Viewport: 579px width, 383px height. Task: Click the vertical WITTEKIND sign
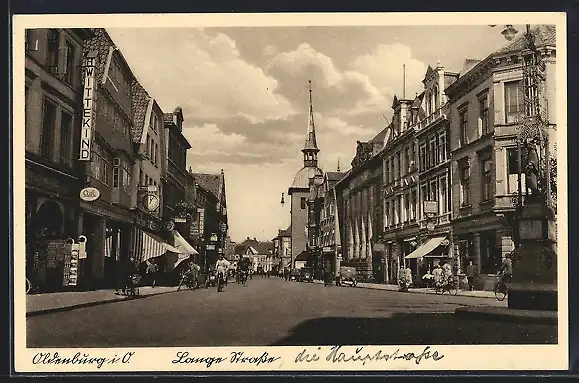click(86, 109)
